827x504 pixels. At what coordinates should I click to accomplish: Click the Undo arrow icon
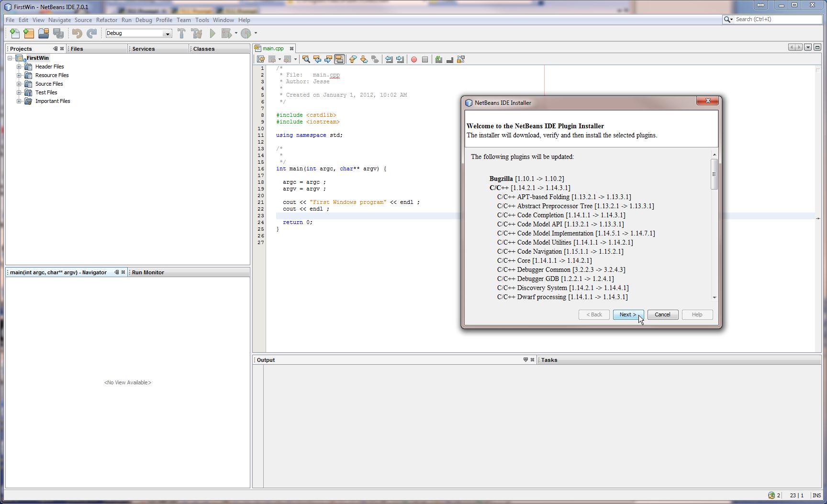click(77, 33)
